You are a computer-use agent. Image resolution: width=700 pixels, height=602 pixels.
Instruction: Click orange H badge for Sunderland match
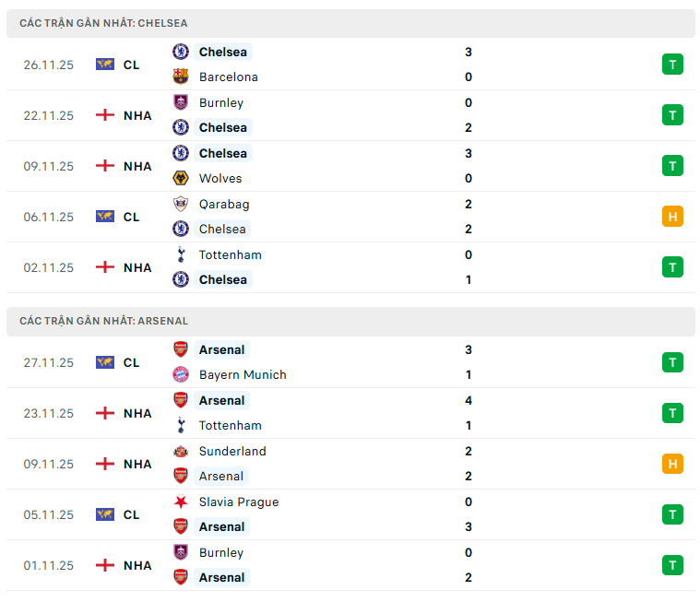pos(672,464)
